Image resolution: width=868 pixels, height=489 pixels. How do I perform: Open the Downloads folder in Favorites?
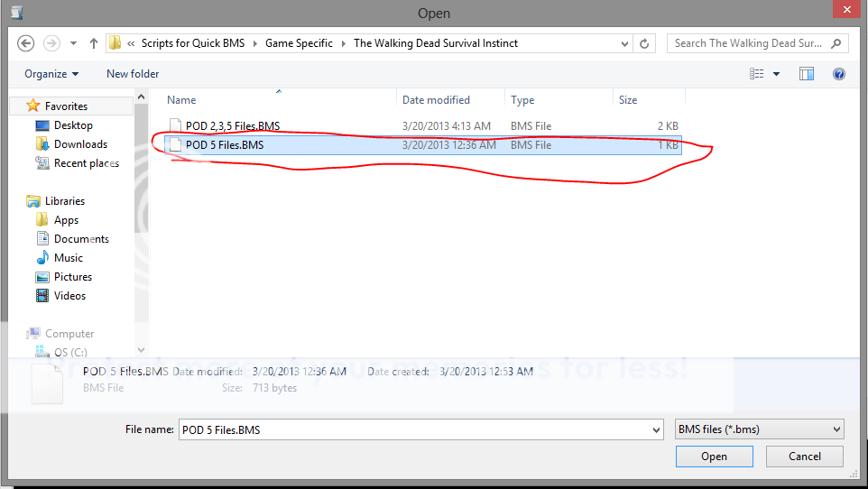tap(80, 144)
